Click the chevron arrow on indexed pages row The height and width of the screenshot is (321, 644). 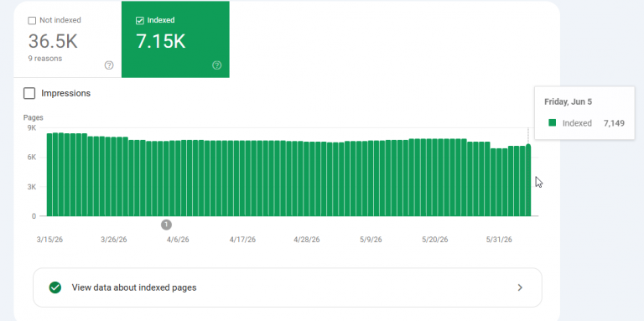[x=520, y=287]
